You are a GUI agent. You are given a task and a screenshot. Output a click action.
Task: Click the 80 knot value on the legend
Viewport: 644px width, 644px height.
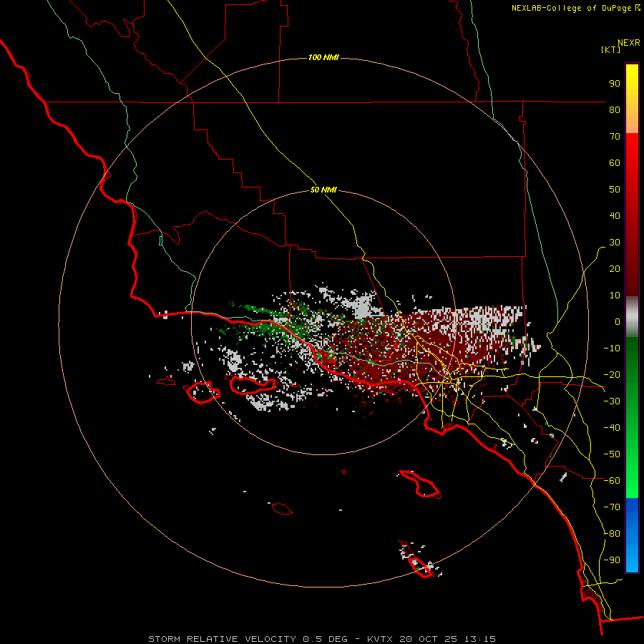point(615,109)
